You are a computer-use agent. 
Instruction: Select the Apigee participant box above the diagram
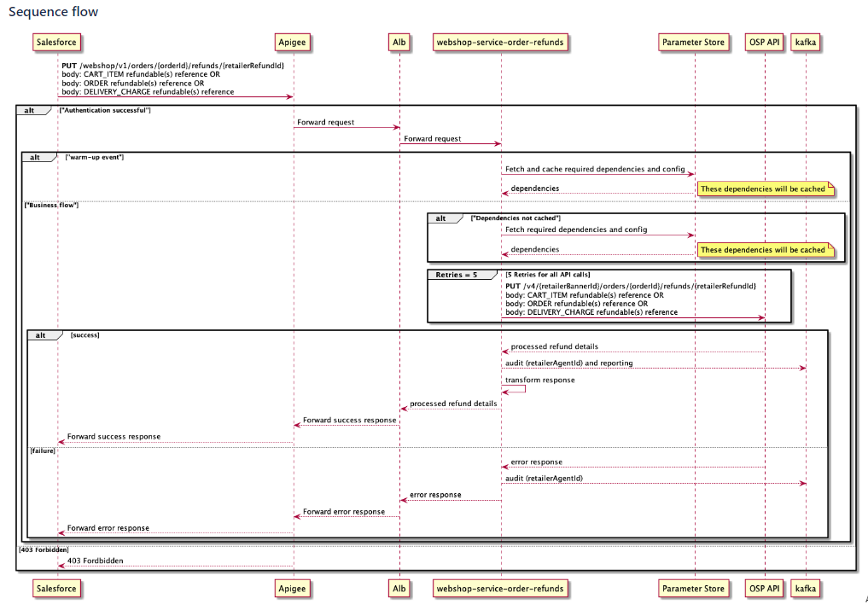click(292, 42)
